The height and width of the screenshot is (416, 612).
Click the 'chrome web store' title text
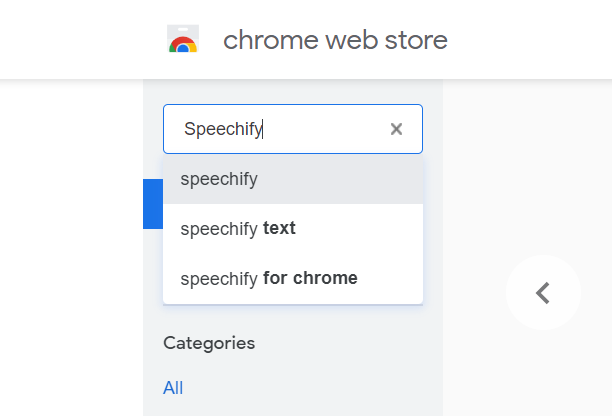pyautogui.click(x=335, y=40)
